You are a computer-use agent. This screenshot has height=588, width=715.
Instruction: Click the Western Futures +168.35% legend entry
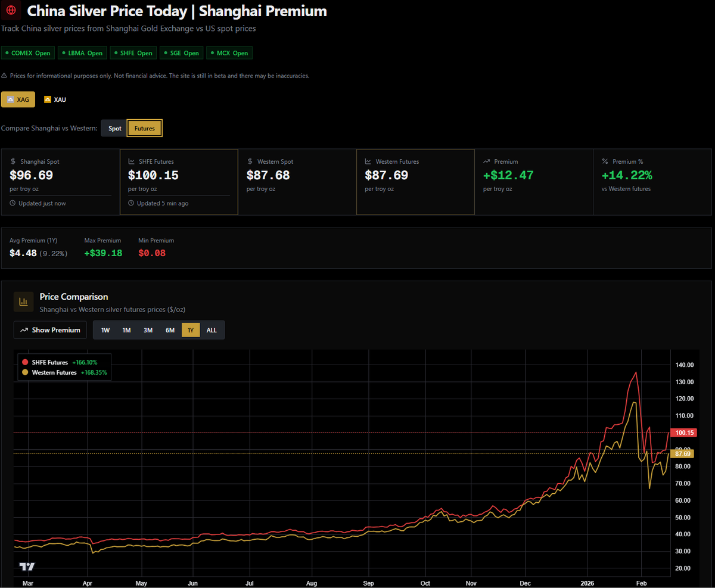[64, 372]
